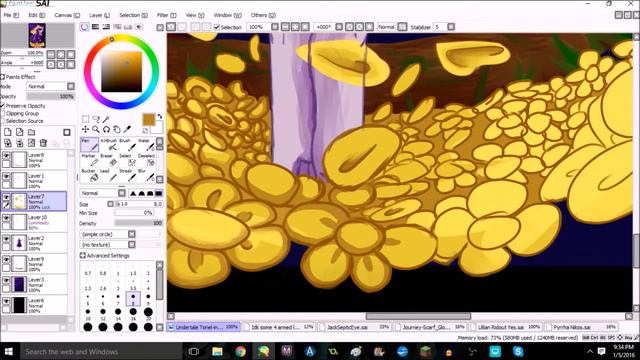Activate the zoom magnifier tool
Image resolution: width=640 pixels, height=360 pixels.
point(96,129)
